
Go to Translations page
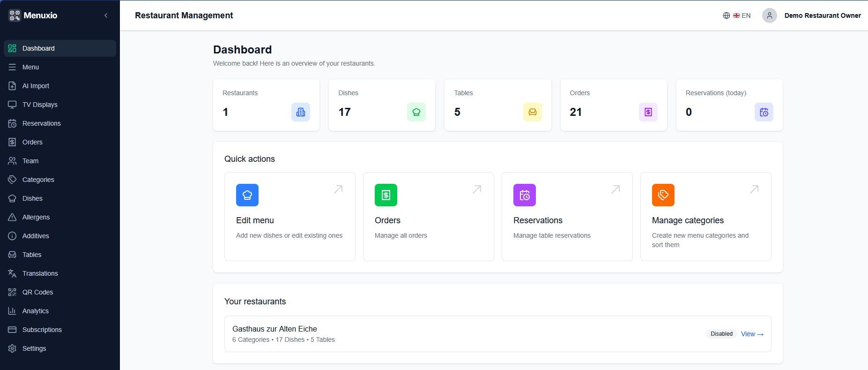click(x=60, y=273)
